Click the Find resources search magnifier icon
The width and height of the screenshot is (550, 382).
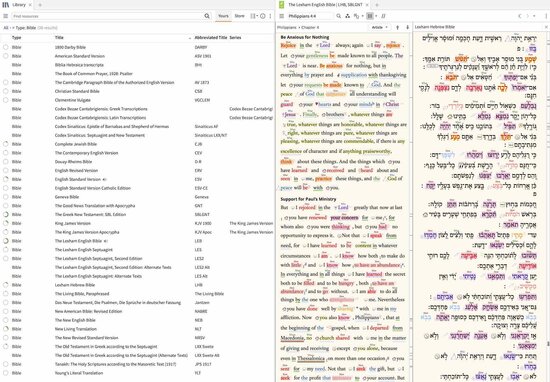tap(207, 16)
